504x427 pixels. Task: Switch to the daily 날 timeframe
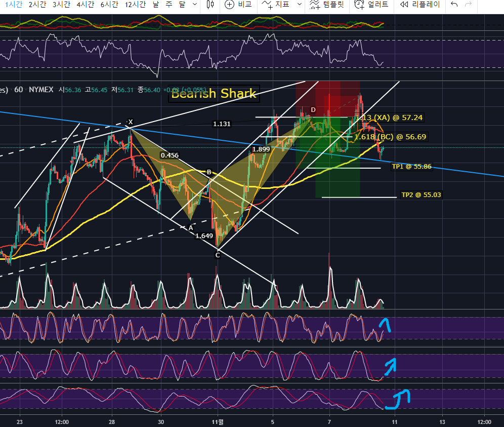tap(156, 5)
